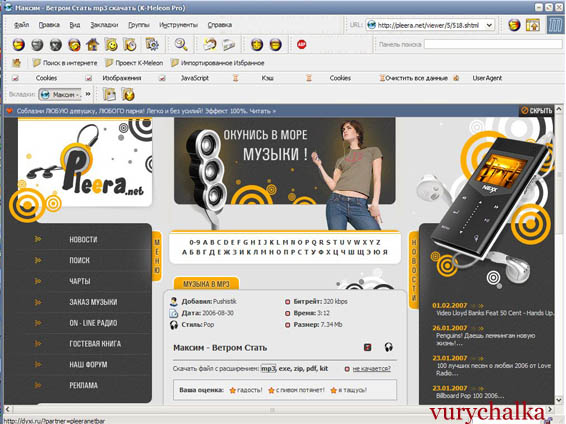Open the Закладки menu

[x=104, y=25]
